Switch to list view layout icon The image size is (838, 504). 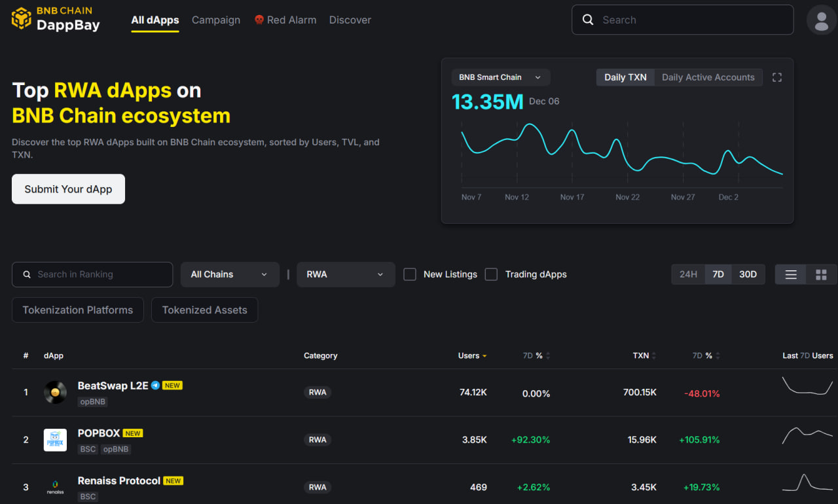tap(791, 274)
